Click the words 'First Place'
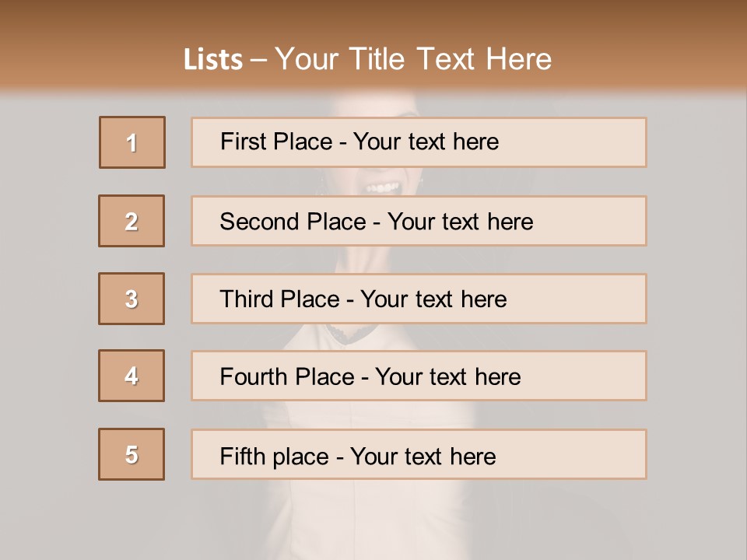 pos(276,142)
